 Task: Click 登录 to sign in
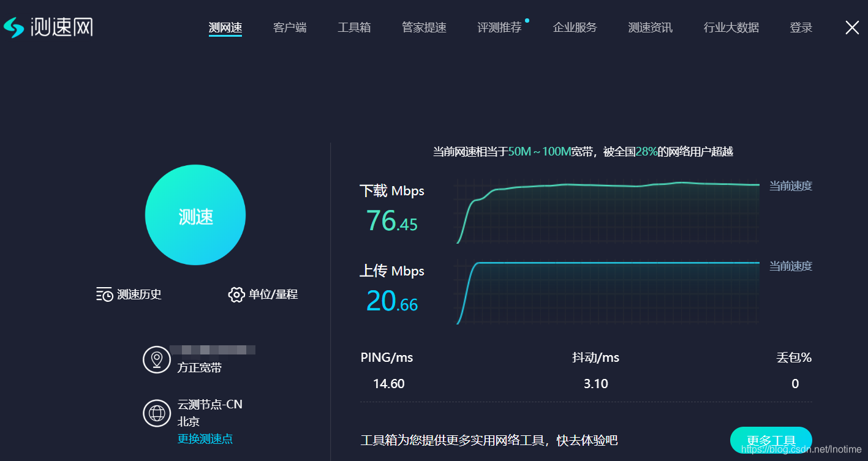tap(801, 28)
